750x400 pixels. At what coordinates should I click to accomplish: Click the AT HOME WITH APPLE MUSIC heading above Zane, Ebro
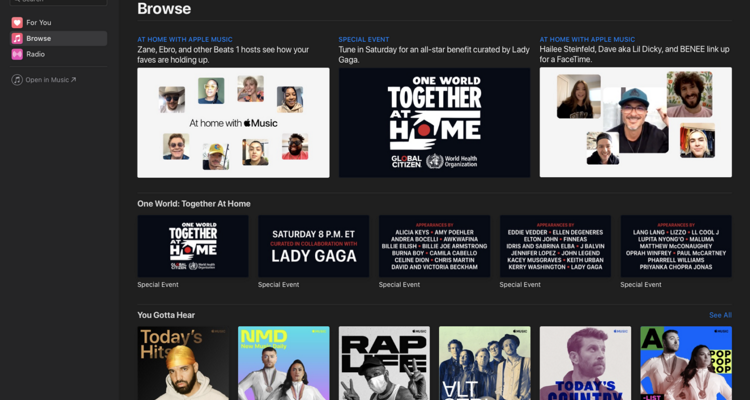(185, 40)
